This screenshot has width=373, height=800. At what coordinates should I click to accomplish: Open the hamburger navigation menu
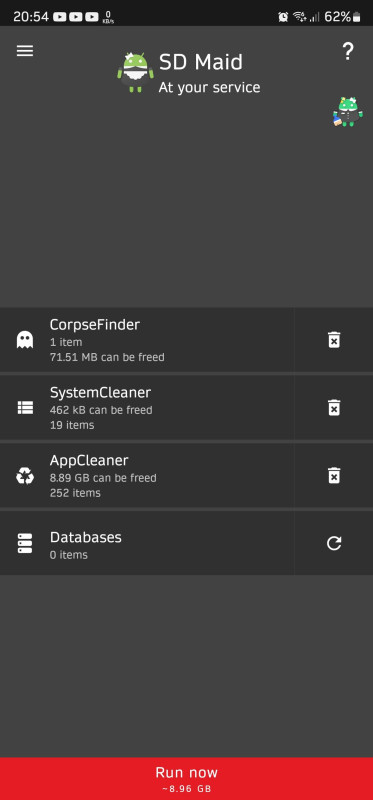tap(24, 51)
